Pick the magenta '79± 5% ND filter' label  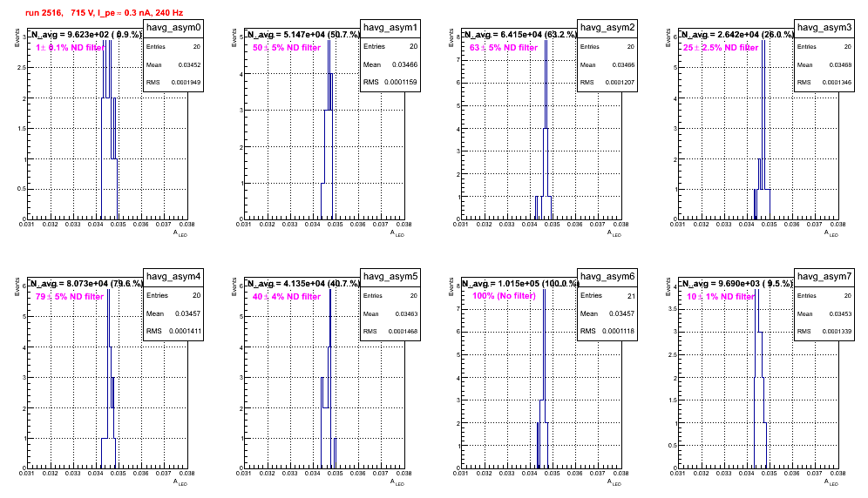click(70, 297)
